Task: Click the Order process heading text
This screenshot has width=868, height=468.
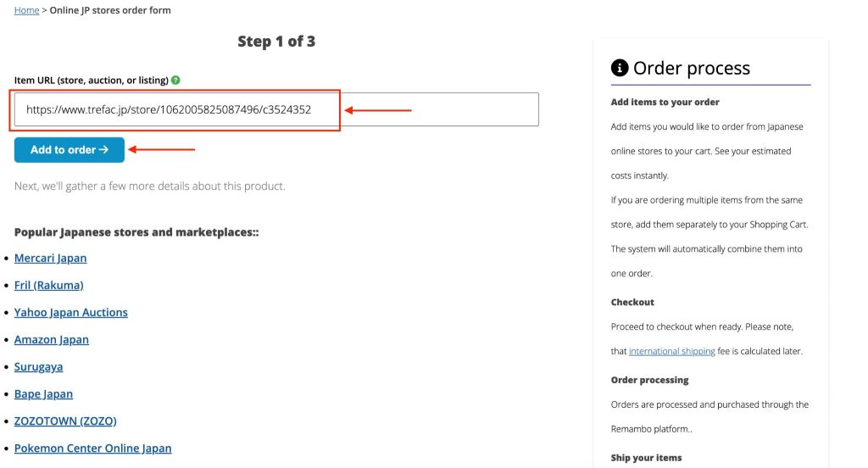Action: 691,68
